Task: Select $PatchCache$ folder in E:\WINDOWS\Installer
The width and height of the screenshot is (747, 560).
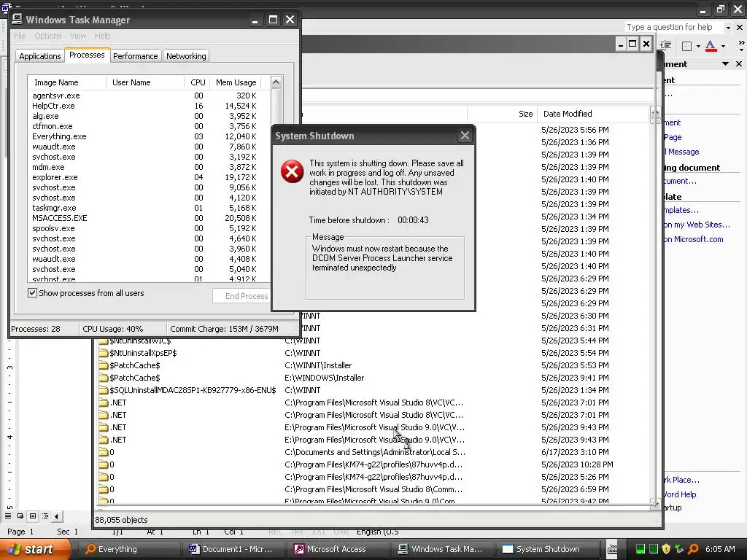Action: (x=130, y=378)
